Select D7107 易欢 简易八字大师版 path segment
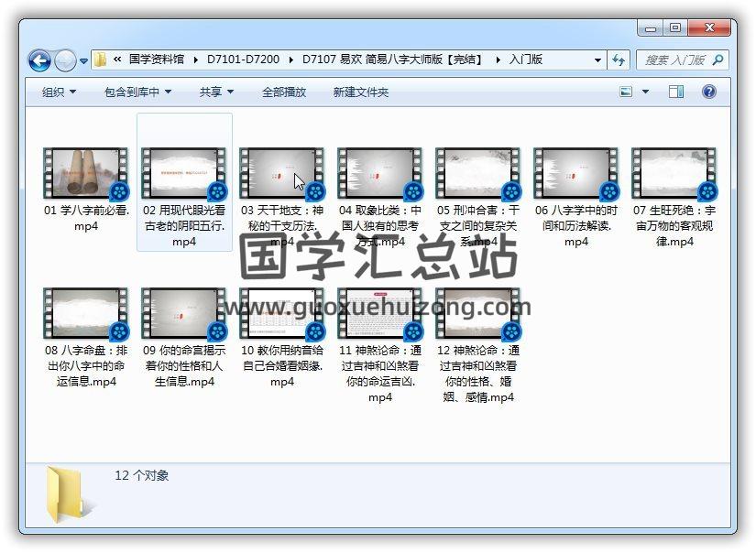 point(392,60)
